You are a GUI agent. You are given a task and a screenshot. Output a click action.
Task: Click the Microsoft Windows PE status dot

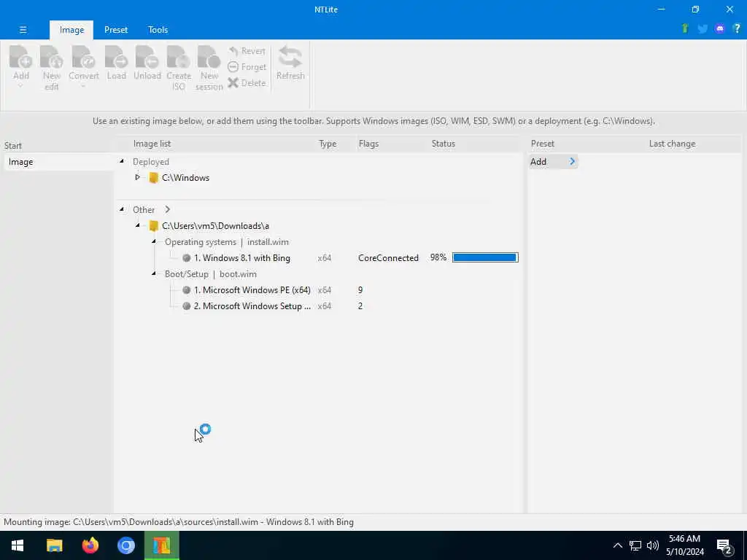point(186,290)
